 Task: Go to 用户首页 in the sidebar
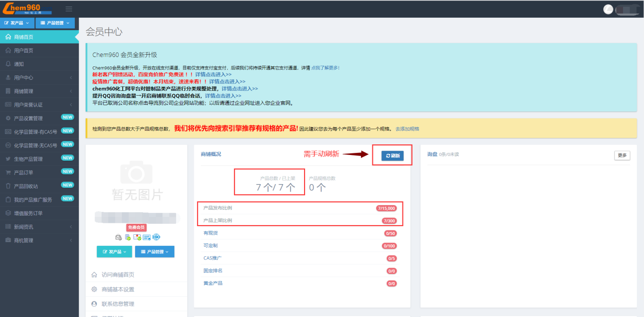point(39,51)
